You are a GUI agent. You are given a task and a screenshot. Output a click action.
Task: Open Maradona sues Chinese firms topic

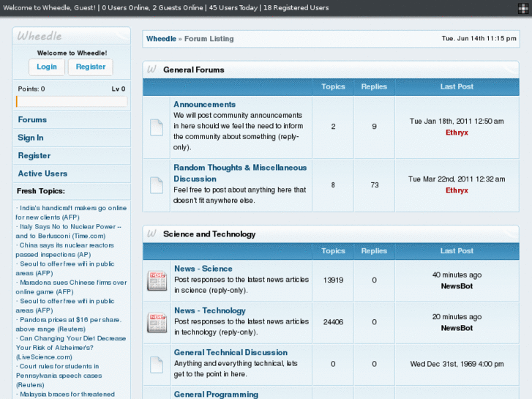[71, 287]
